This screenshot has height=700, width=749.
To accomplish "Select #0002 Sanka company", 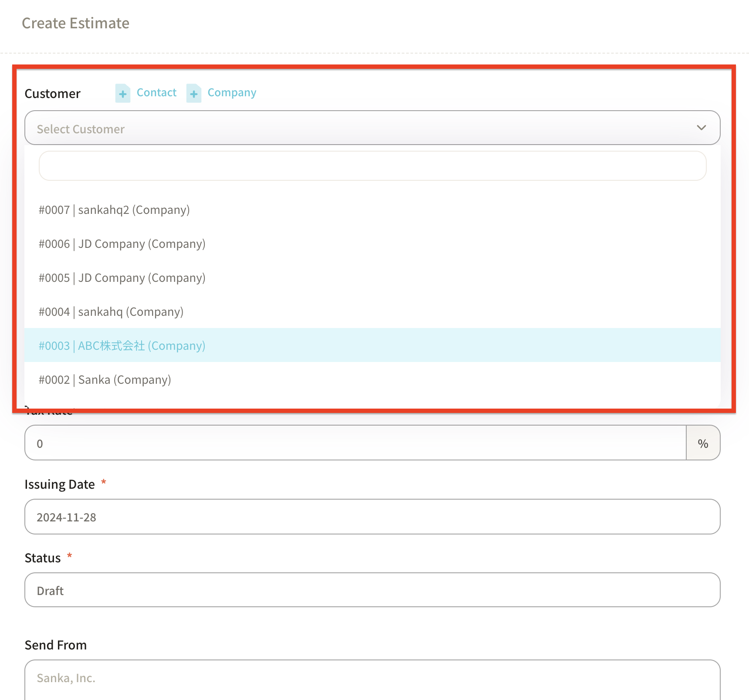I will (105, 380).
